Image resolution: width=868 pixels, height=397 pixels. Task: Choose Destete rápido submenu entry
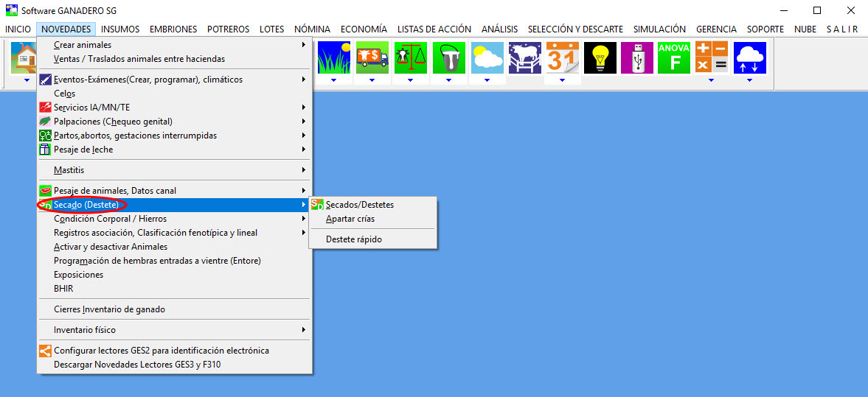pyautogui.click(x=353, y=239)
